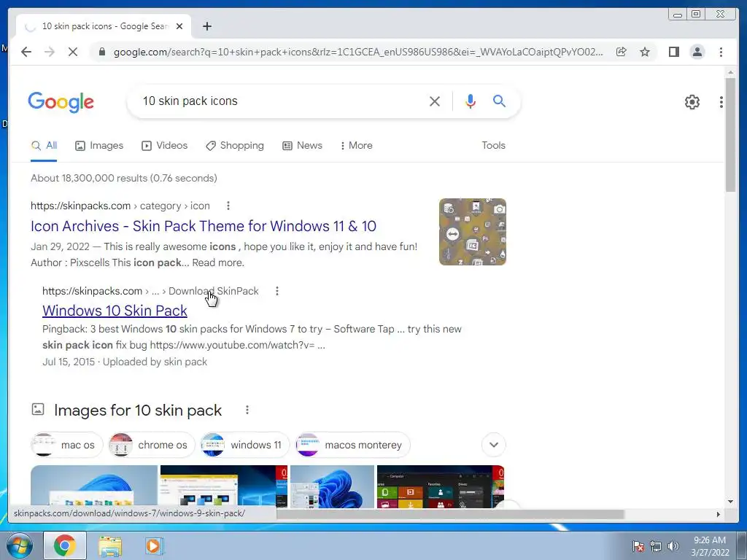
Task: Open Chrome's three-dot customize menu
Action: click(721, 52)
